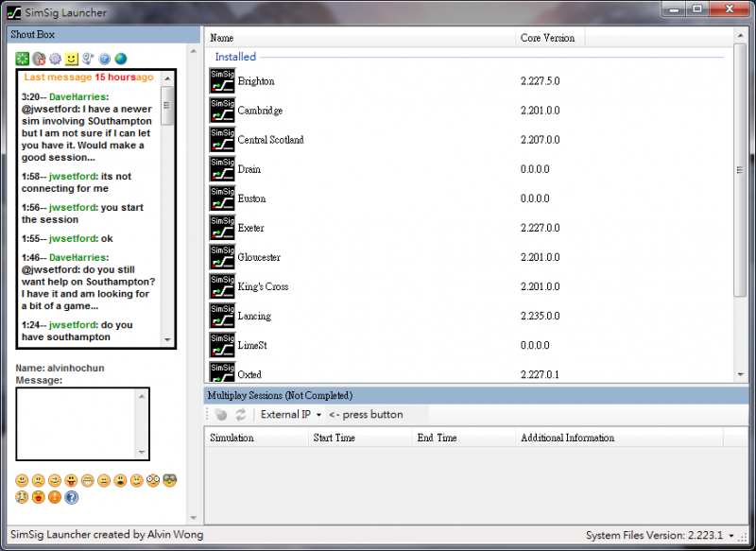Viewport: 756px width, 551px height.
Task: Insert the blue question mark emoticon
Action: (72, 497)
